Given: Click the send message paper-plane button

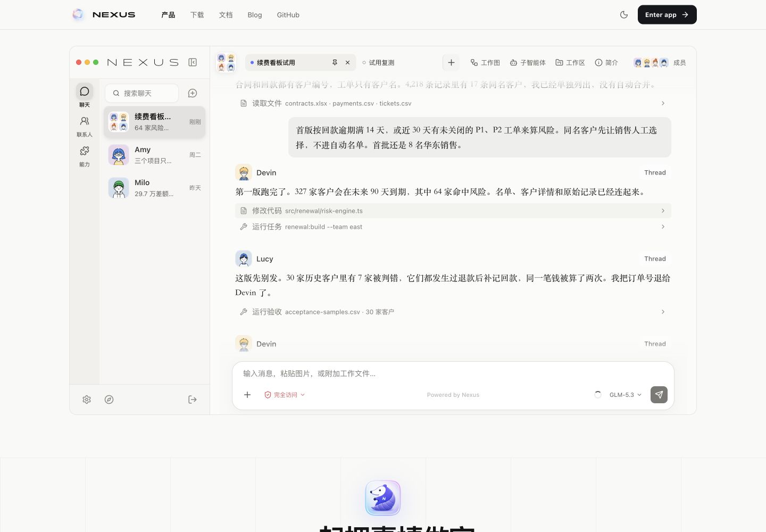Looking at the screenshot, I should pos(659,395).
